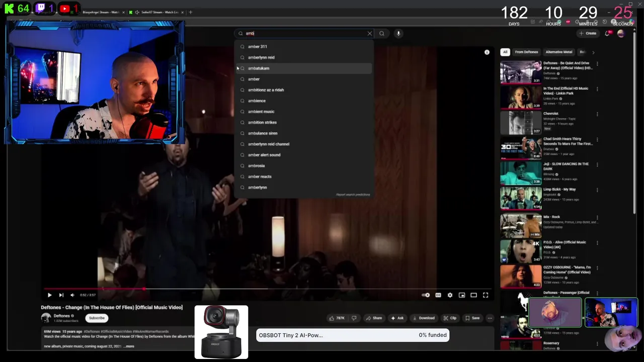Screen dimensions: 644x362
Task: Seek along the red video progress bar
Action: pyautogui.click(x=267, y=289)
